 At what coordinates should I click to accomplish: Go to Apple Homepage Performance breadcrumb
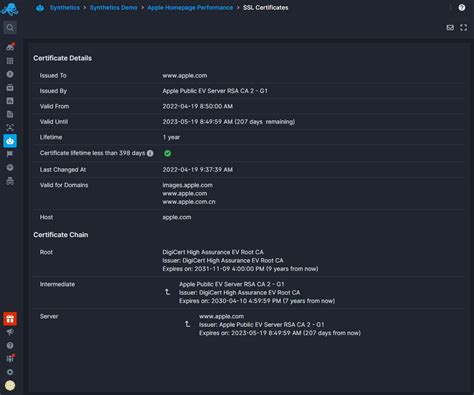(190, 8)
